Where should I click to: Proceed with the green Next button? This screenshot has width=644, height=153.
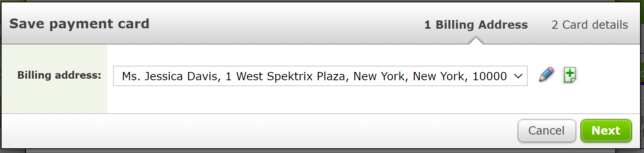[606, 131]
